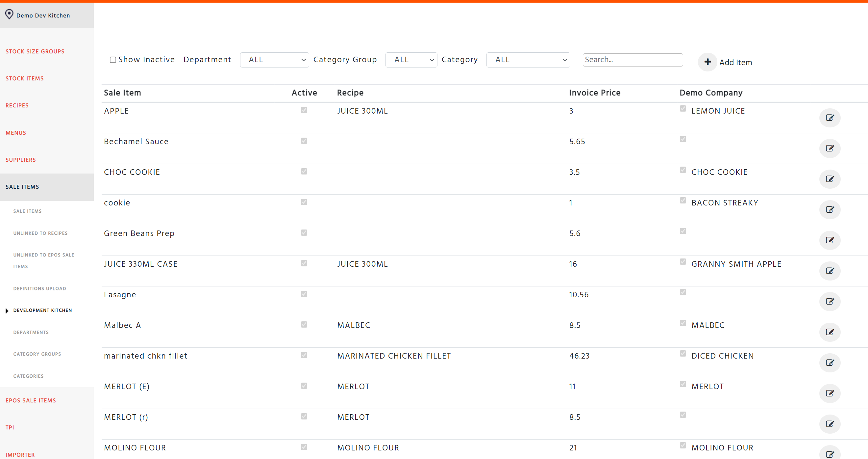Go to Stock Items section
This screenshot has height=459, width=868.
point(25,79)
